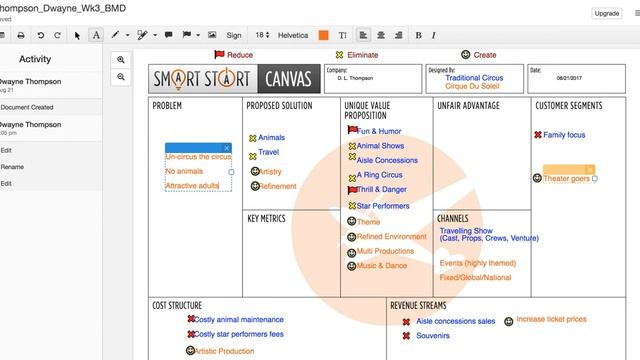
Task: Select the arrow pointer tool
Action: (77, 36)
